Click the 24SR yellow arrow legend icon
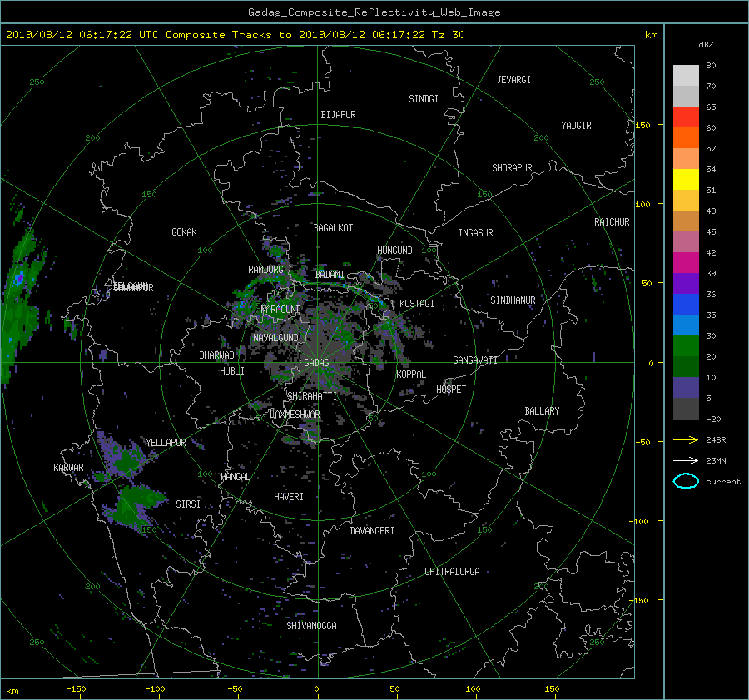Image resolution: width=749 pixels, height=700 pixels. click(x=686, y=439)
